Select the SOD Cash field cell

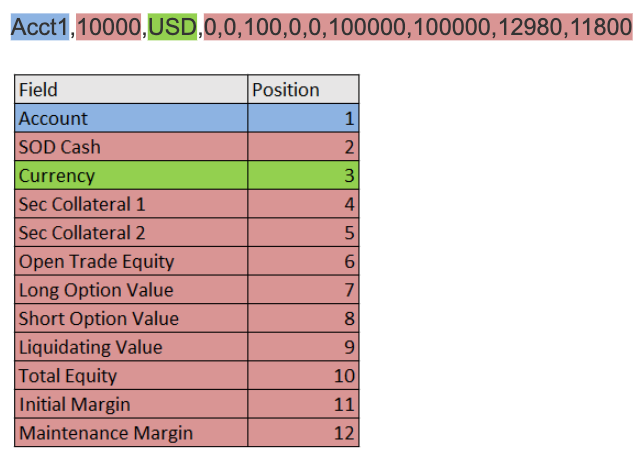131,147
